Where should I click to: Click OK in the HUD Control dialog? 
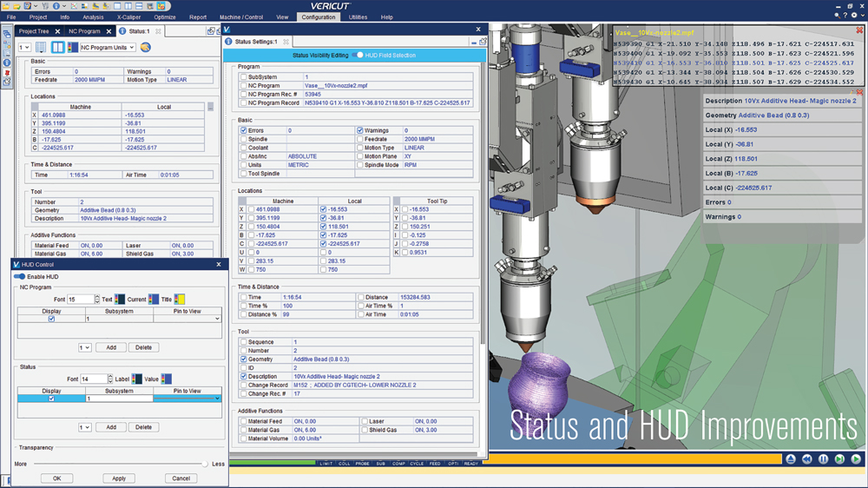pos(57,478)
